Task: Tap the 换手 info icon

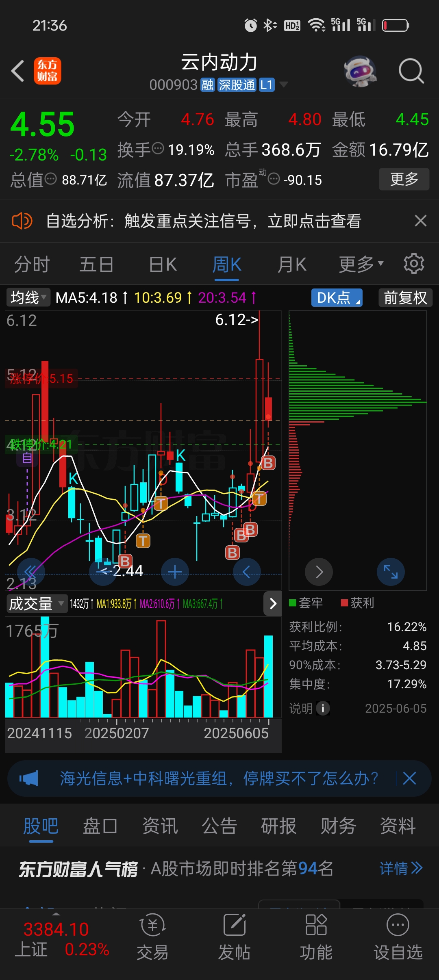Action: pyautogui.click(x=158, y=148)
